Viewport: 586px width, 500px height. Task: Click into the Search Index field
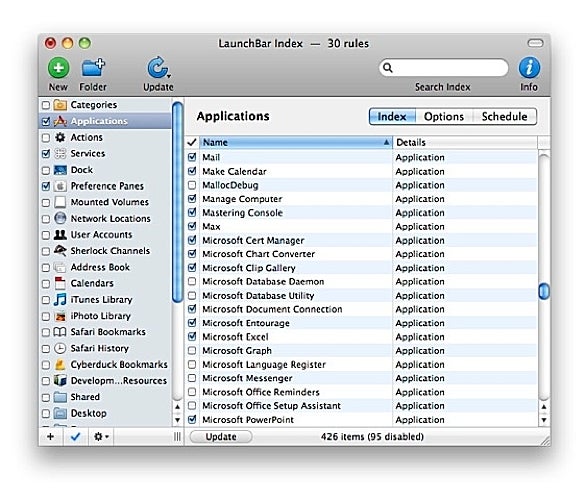coord(443,68)
